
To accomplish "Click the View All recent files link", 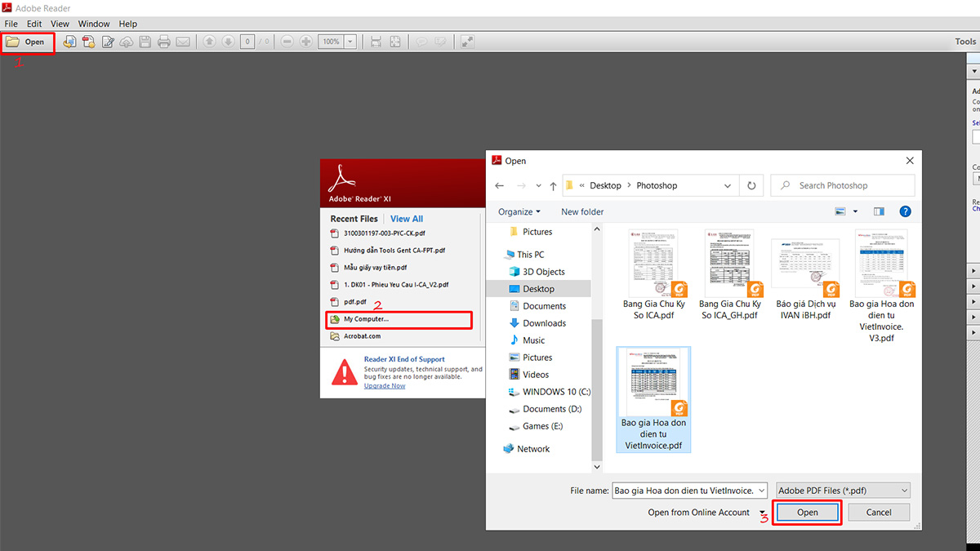I will pos(407,219).
